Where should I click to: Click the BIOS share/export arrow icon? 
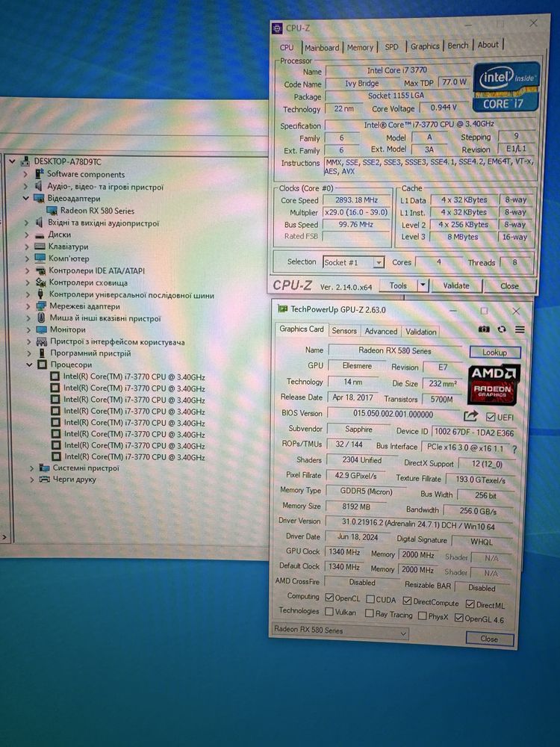click(x=470, y=416)
